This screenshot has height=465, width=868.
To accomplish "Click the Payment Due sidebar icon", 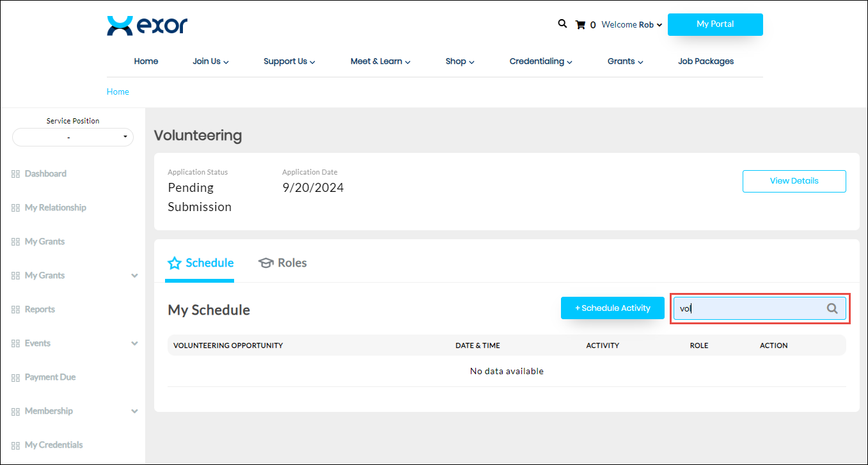I will pyautogui.click(x=15, y=377).
